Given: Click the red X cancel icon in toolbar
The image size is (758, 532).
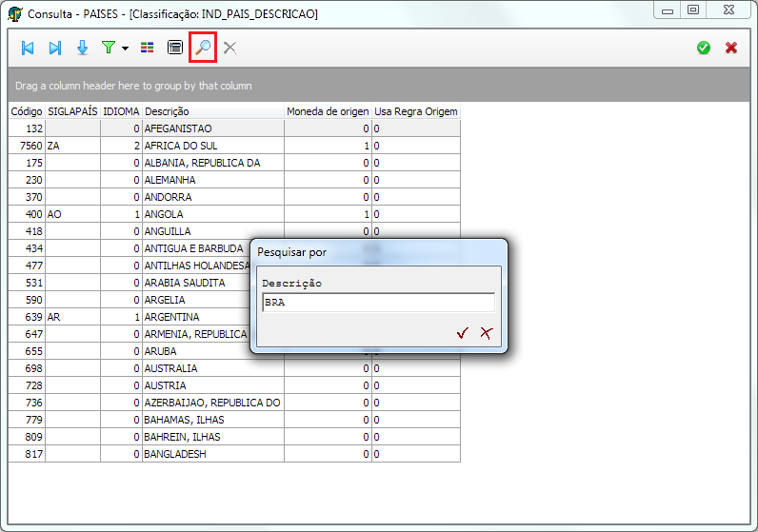Looking at the screenshot, I should coord(731,48).
